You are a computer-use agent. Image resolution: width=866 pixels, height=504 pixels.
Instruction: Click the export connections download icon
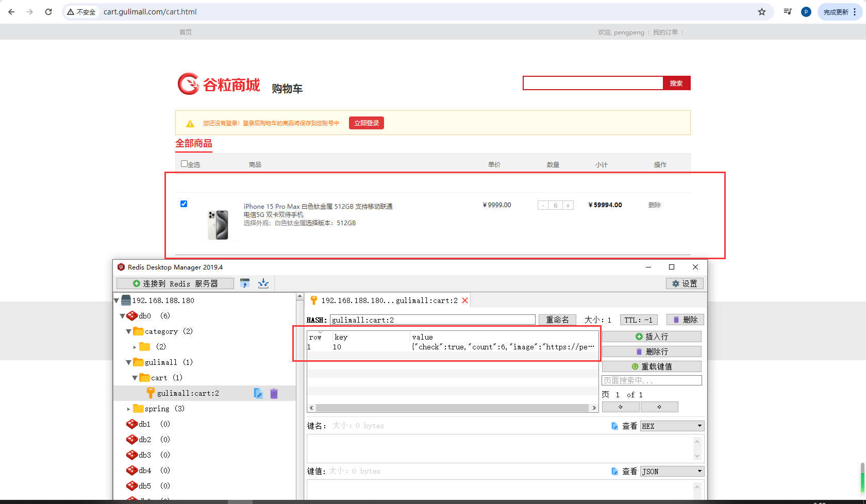(x=263, y=283)
